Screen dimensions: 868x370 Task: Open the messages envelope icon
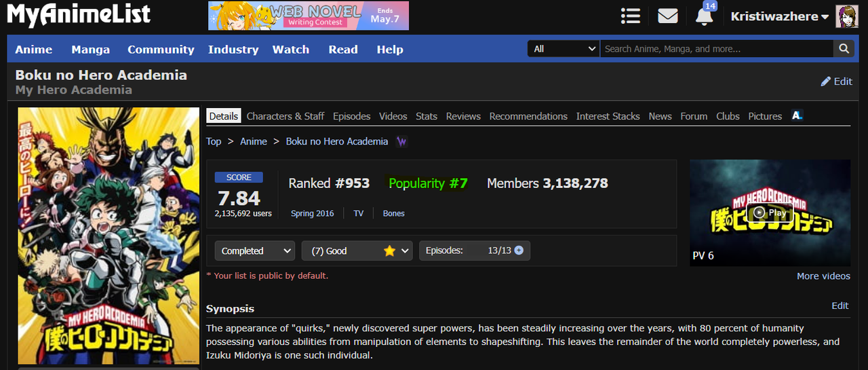click(668, 16)
